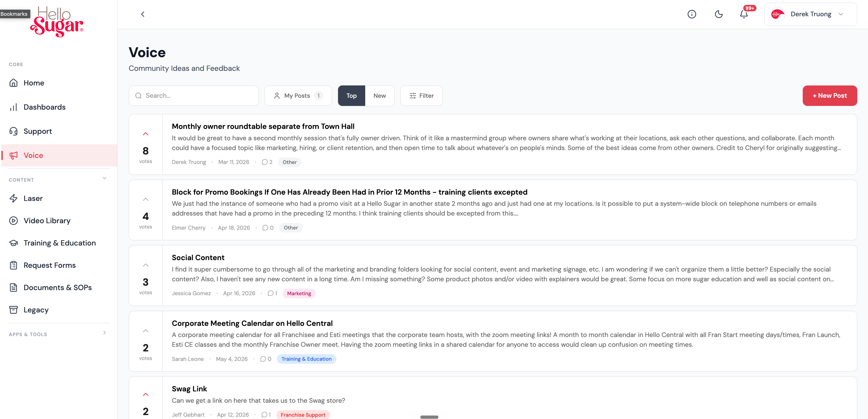
Task: Click author name Sarah Leone
Action: (x=188, y=359)
